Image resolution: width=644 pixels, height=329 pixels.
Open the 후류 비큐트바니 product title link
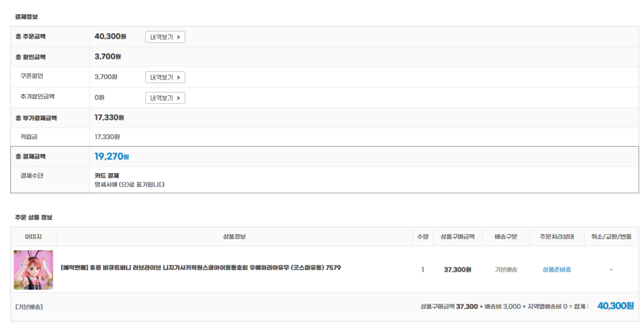tap(201, 268)
